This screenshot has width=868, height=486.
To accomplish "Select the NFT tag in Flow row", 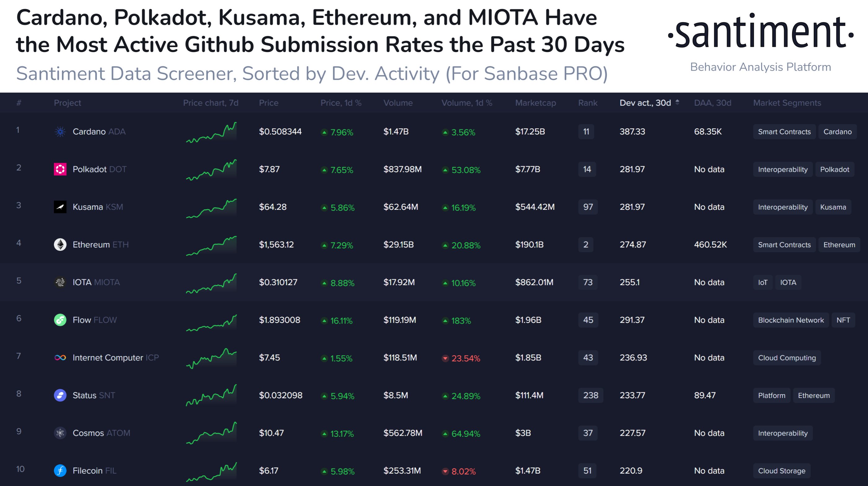I will pos(843,320).
